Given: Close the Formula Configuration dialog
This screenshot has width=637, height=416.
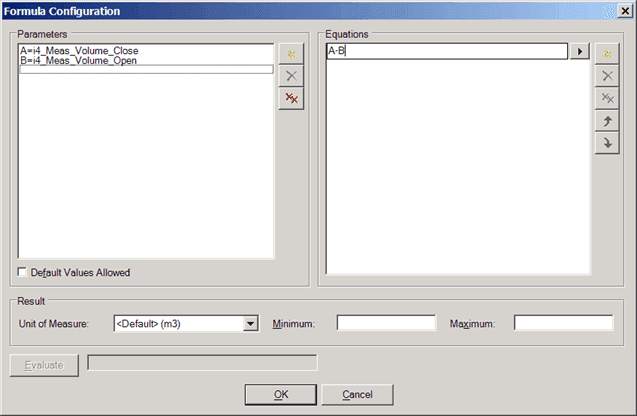Looking at the screenshot, I should (x=625, y=11).
